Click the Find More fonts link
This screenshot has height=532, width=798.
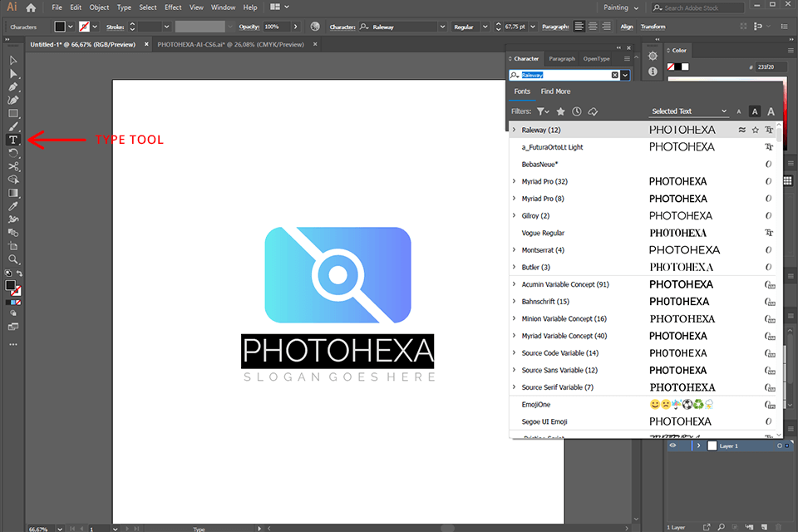pyautogui.click(x=555, y=91)
